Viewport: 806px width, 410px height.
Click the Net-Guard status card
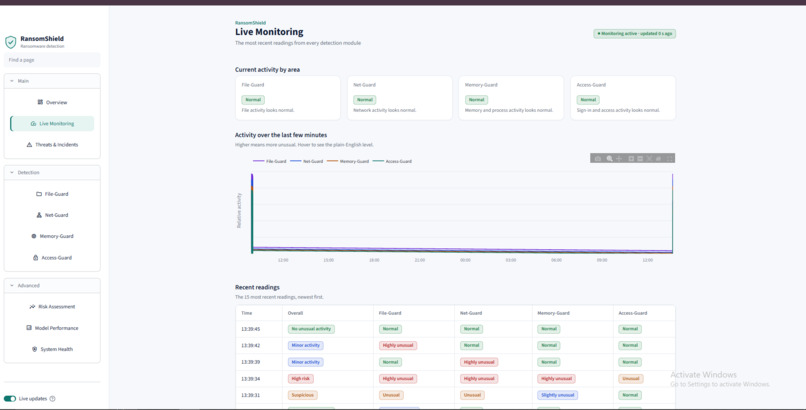(x=399, y=98)
